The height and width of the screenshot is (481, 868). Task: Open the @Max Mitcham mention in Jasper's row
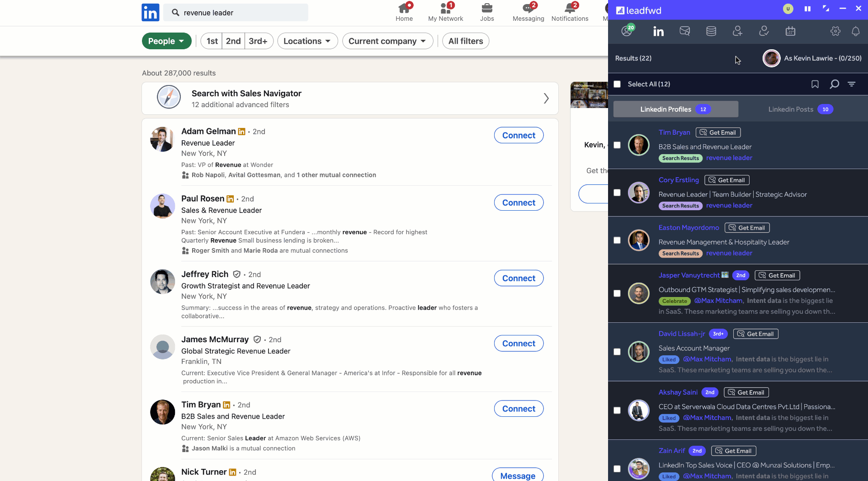tap(718, 301)
